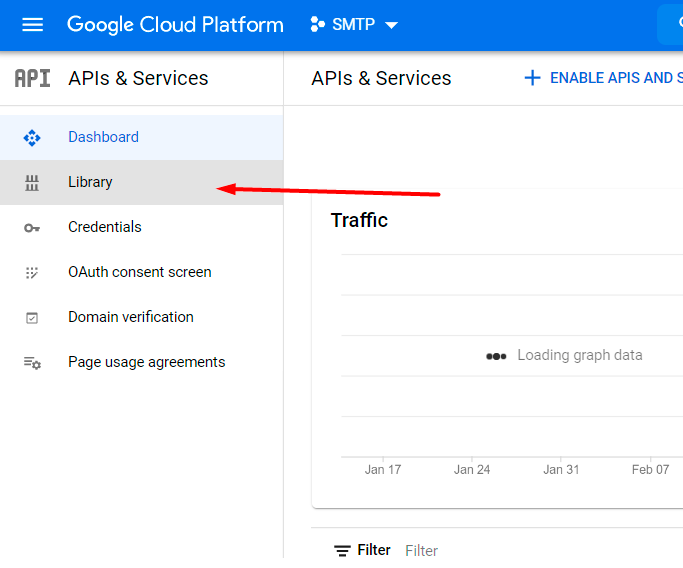Click the Credentials key icon
683x568 pixels.
click(32, 228)
